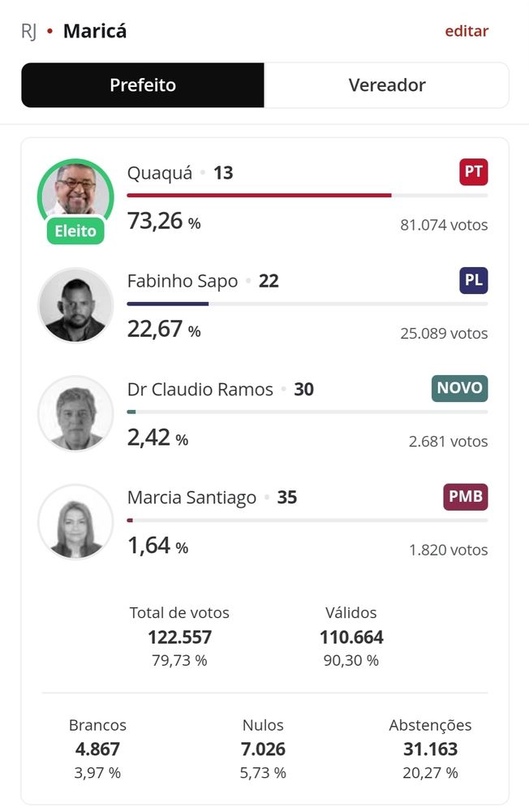The height and width of the screenshot is (812, 529).
Task: Click the PL party badge
Action: pyautogui.click(x=474, y=280)
